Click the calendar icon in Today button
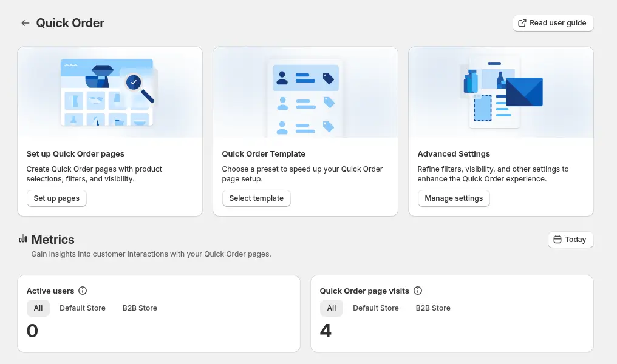Screen dimensions: 617x364 557,240
